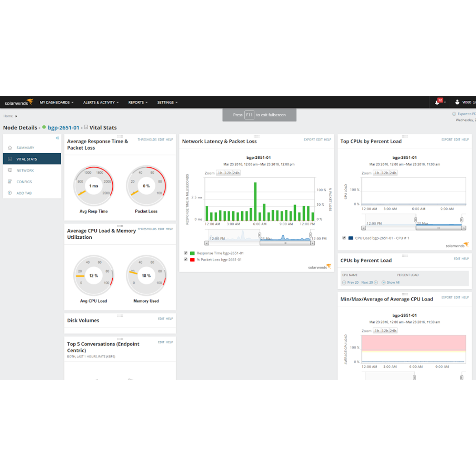Image resolution: width=476 pixels, height=476 pixels.
Task: Toggle CPU Load bgp-2651-01 CPU #1 checkbox
Action: [x=344, y=238]
